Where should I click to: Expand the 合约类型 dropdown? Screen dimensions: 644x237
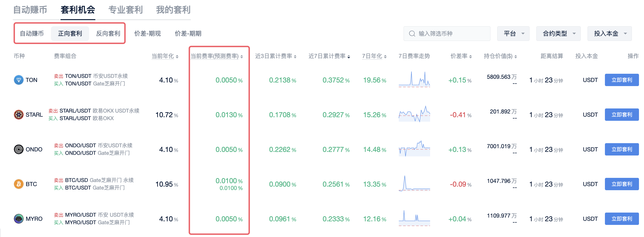coord(558,34)
